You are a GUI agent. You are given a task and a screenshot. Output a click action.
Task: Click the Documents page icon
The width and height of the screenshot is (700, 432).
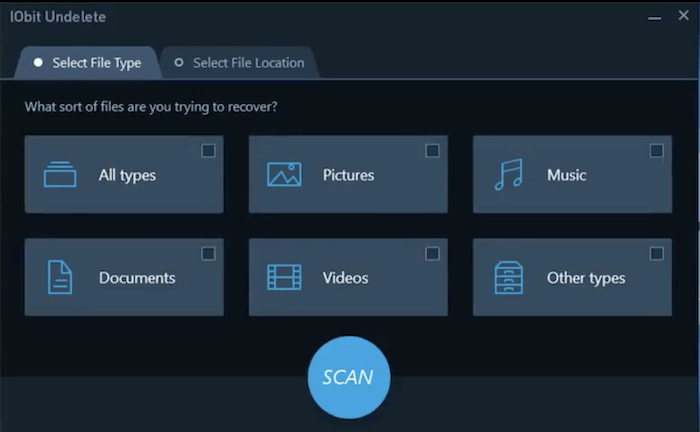click(60, 277)
